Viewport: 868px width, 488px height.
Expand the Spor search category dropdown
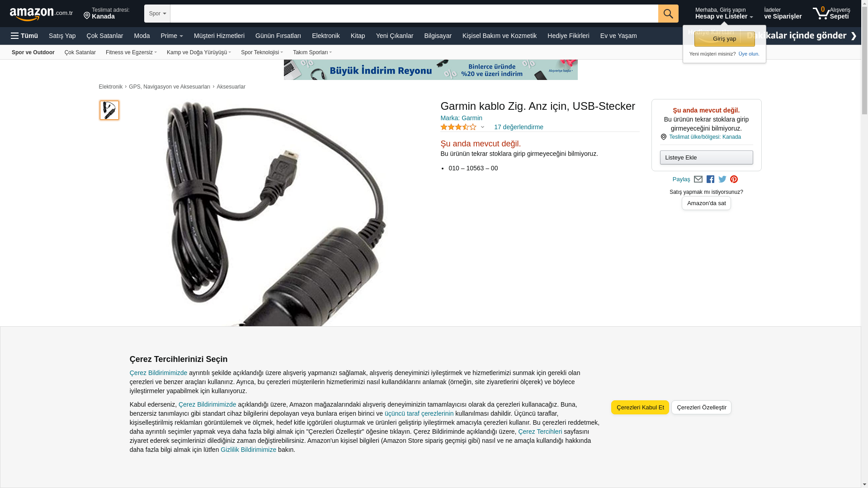157,14
